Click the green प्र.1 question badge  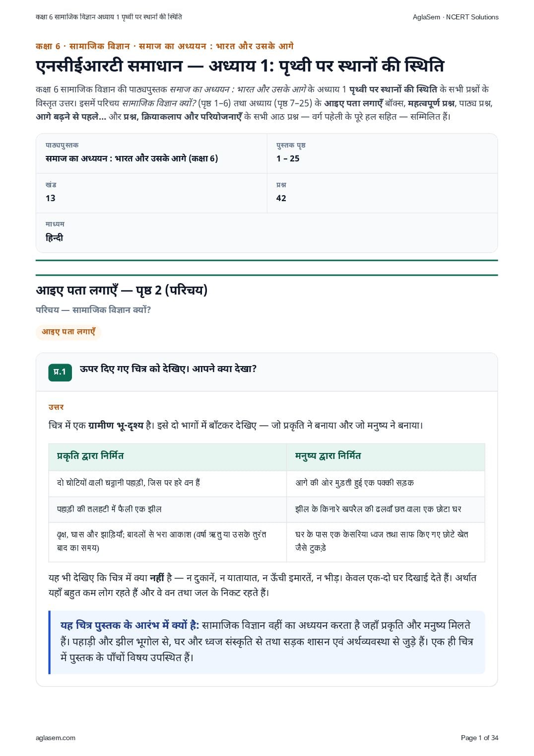tap(60, 372)
